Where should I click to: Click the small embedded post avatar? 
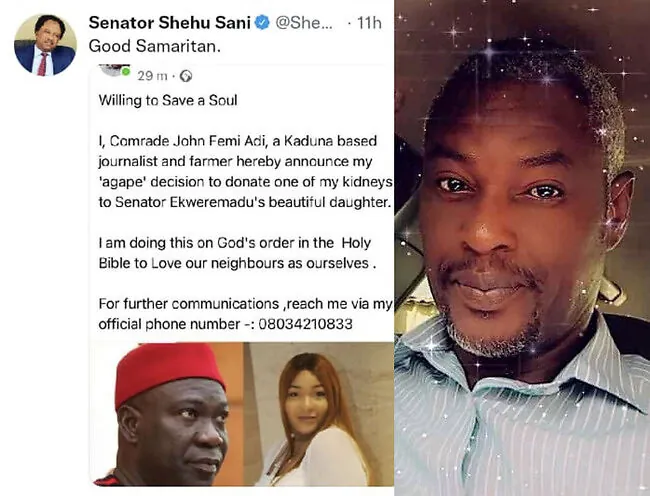(x=115, y=70)
